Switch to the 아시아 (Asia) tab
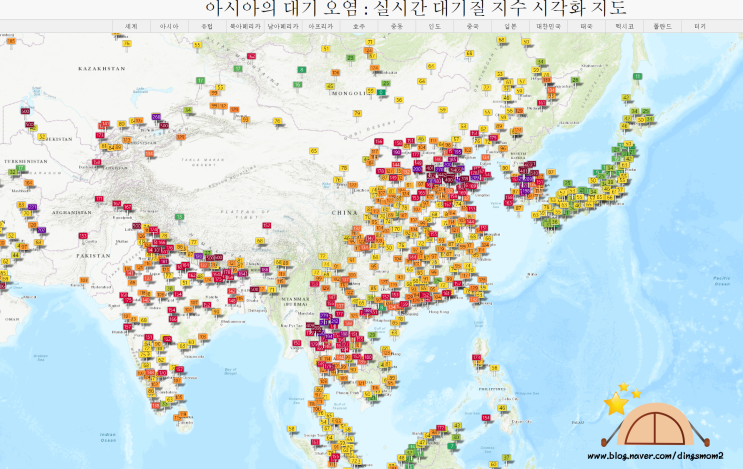The width and height of the screenshot is (743, 469). [x=169, y=27]
